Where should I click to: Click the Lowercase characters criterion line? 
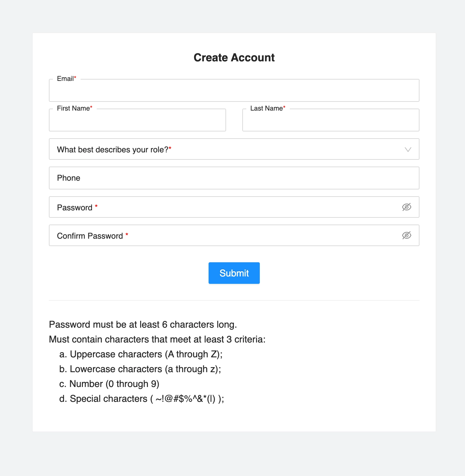coord(140,369)
